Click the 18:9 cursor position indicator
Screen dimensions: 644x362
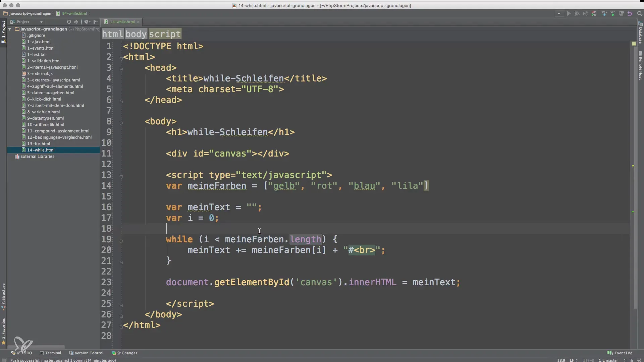pos(561,360)
